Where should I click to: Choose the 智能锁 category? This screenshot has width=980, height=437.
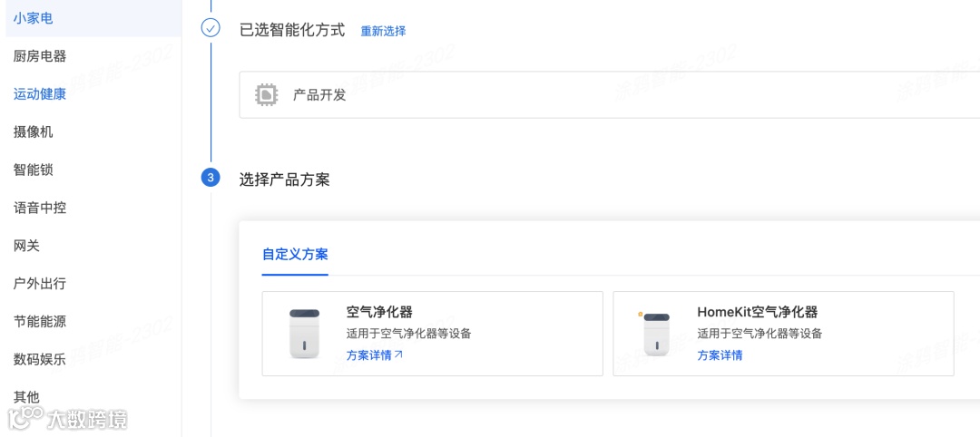tap(34, 170)
